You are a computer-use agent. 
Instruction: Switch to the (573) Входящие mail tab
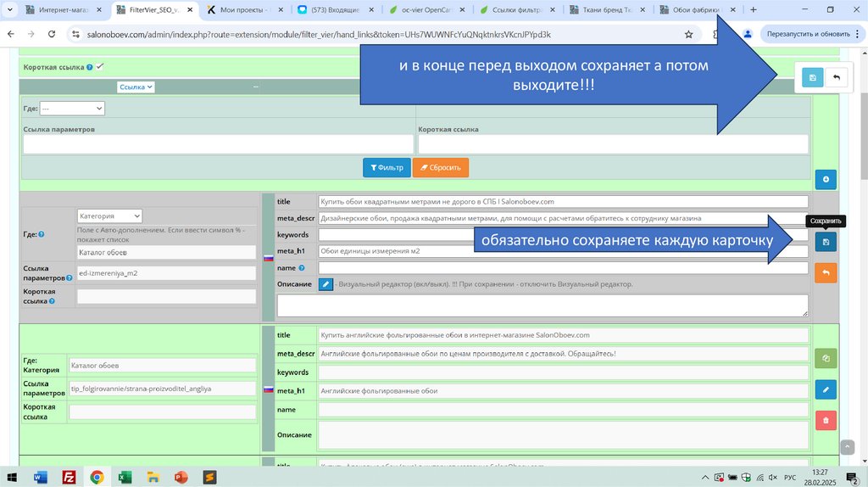[x=335, y=10]
